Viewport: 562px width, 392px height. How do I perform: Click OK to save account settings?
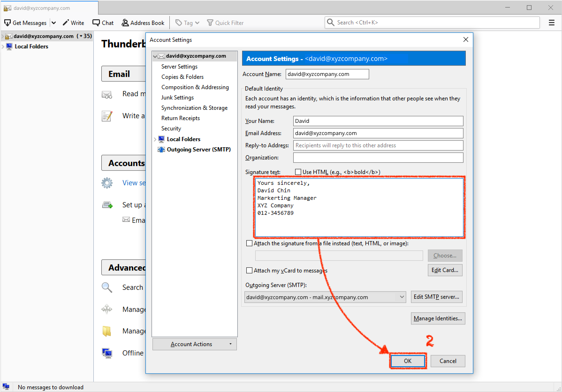pos(407,361)
